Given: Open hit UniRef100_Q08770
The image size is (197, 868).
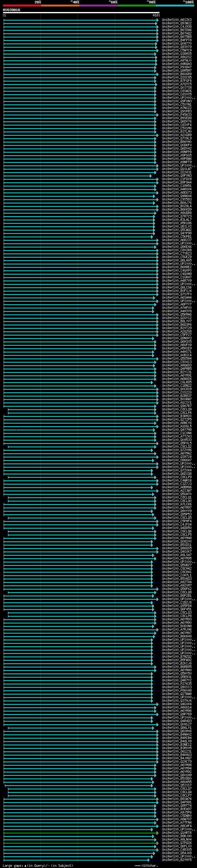Looking at the screenshot, I should click(x=177, y=43).
